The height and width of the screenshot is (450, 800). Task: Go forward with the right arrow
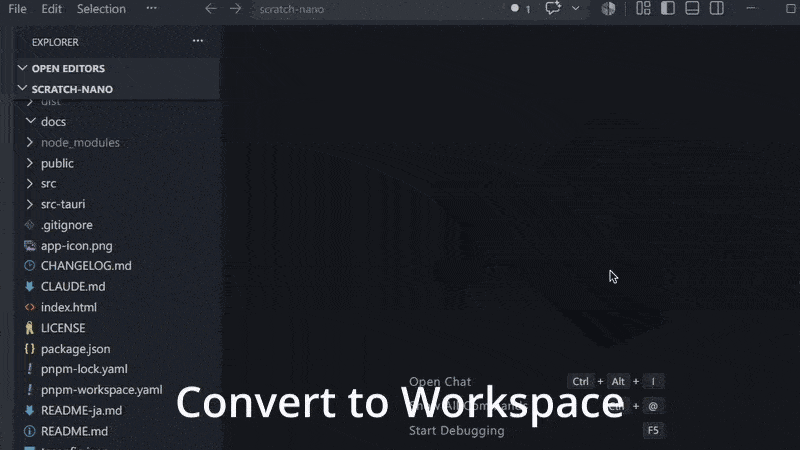pos(235,9)
